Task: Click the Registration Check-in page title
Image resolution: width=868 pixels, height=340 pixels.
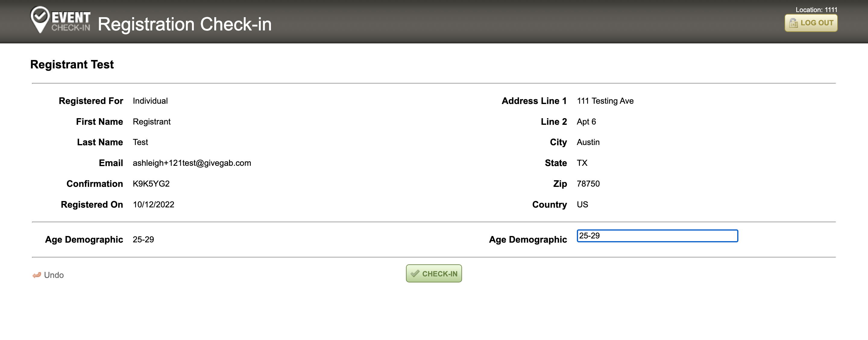Action: 185,24
